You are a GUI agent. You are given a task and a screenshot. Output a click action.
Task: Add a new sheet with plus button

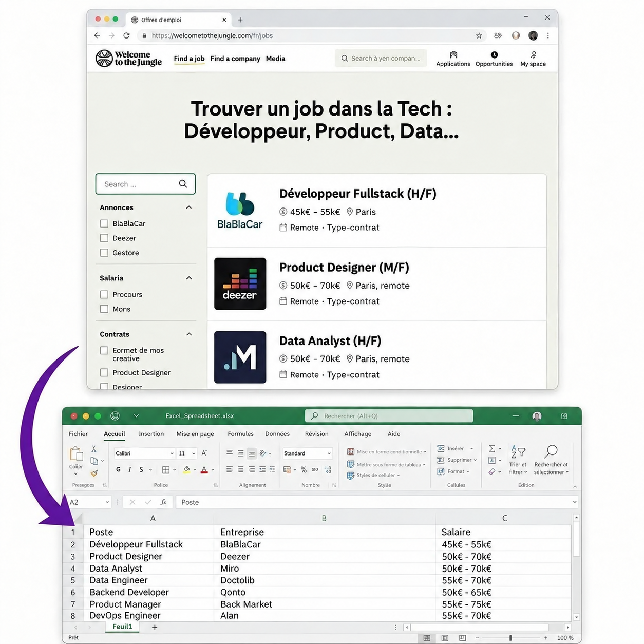tap(155, 627)
